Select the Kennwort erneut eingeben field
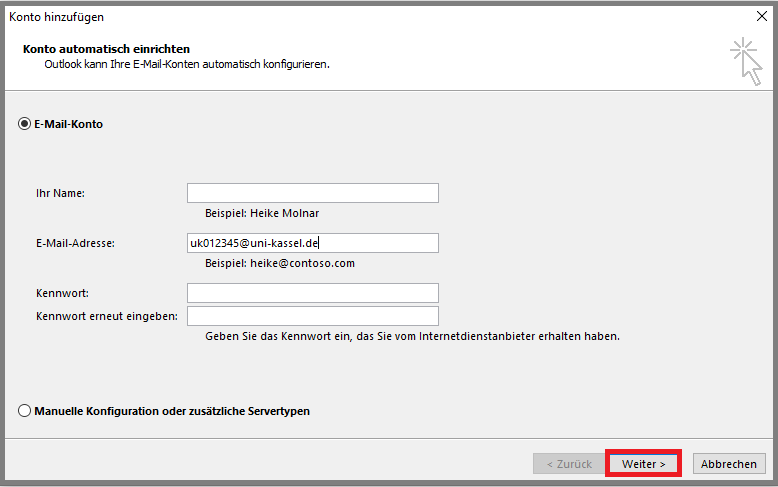The image size is (778, 487). click(313, 316)
